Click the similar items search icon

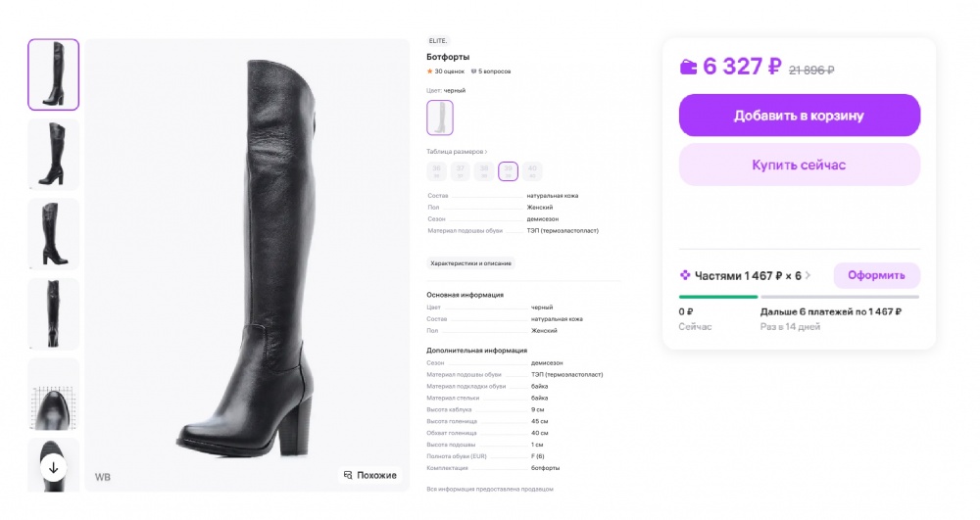347,475
